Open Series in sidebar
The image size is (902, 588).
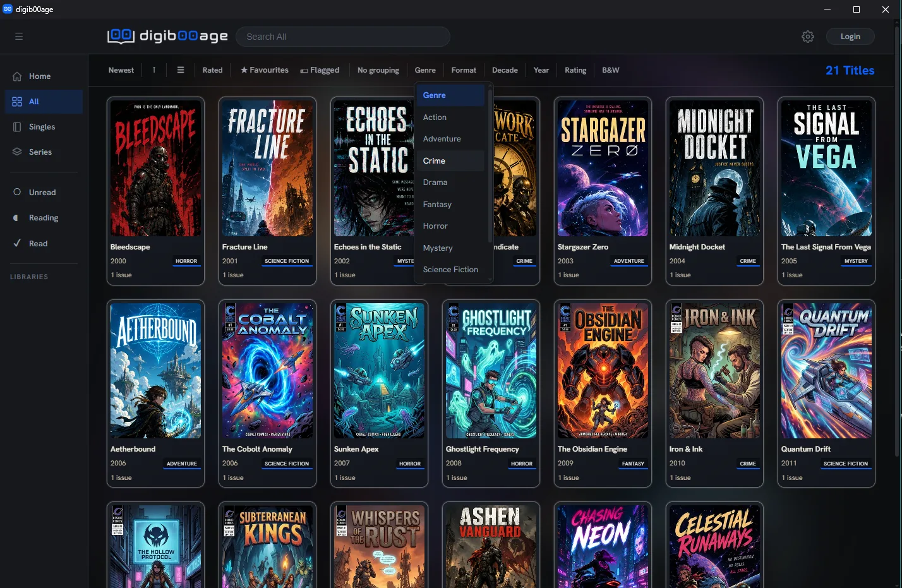point(44,152)
